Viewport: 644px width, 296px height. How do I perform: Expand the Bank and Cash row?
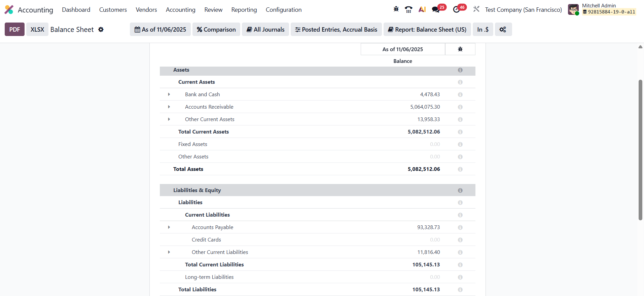(x=169, y=95)
